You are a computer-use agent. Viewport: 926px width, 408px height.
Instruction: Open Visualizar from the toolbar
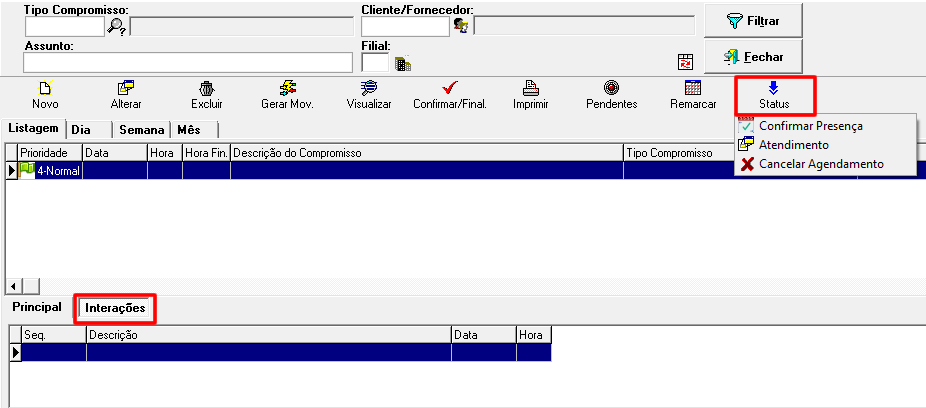[368, 88]
